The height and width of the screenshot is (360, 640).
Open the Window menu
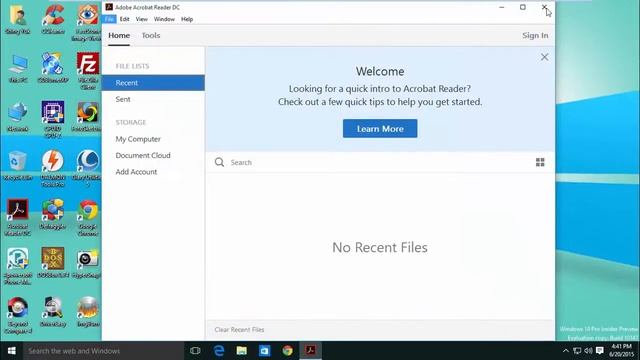[164, 19]
